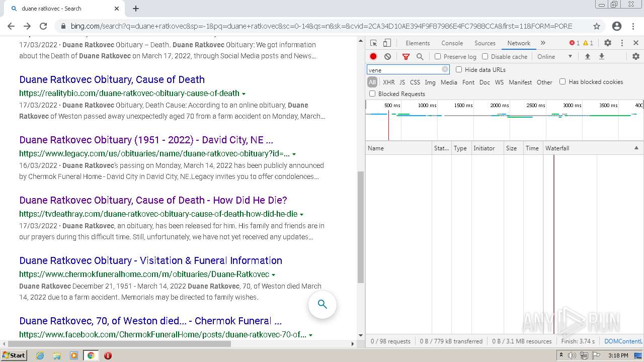The width and height of the screenshot is (644, 362).
Task: Click the browser address bar URL
Action: pyautogui.click(x=321, y=26)
